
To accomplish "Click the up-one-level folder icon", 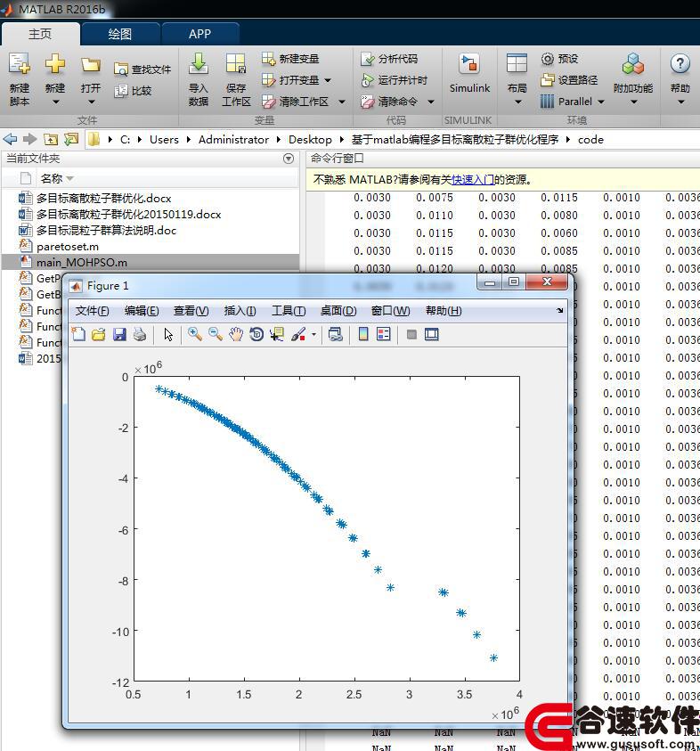I will [x=51, y=139].
